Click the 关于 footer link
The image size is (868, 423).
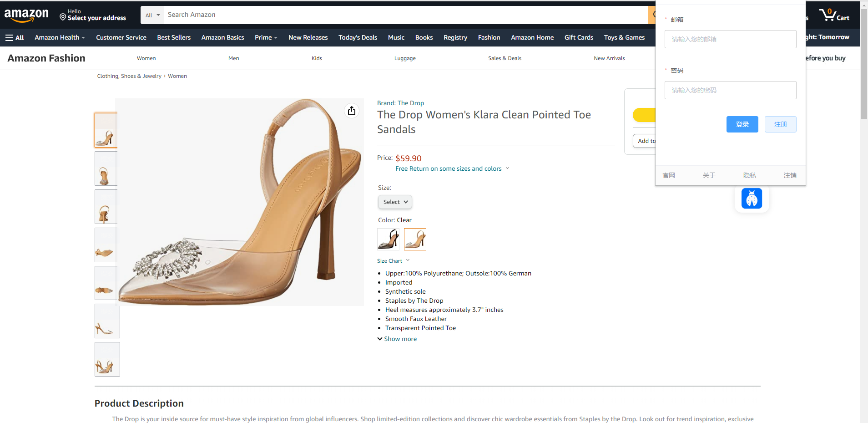coord(709,175)
